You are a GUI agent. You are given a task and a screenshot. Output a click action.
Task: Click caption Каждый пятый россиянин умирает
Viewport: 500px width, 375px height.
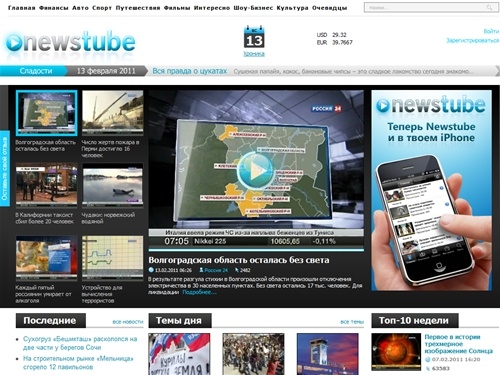pos(43,294)
